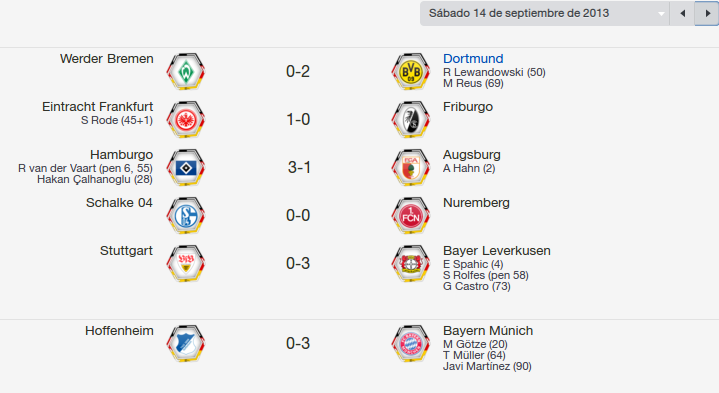Click the Stuttgart club crest
This screenshot has height=393, width=719.
coord(186,264)
